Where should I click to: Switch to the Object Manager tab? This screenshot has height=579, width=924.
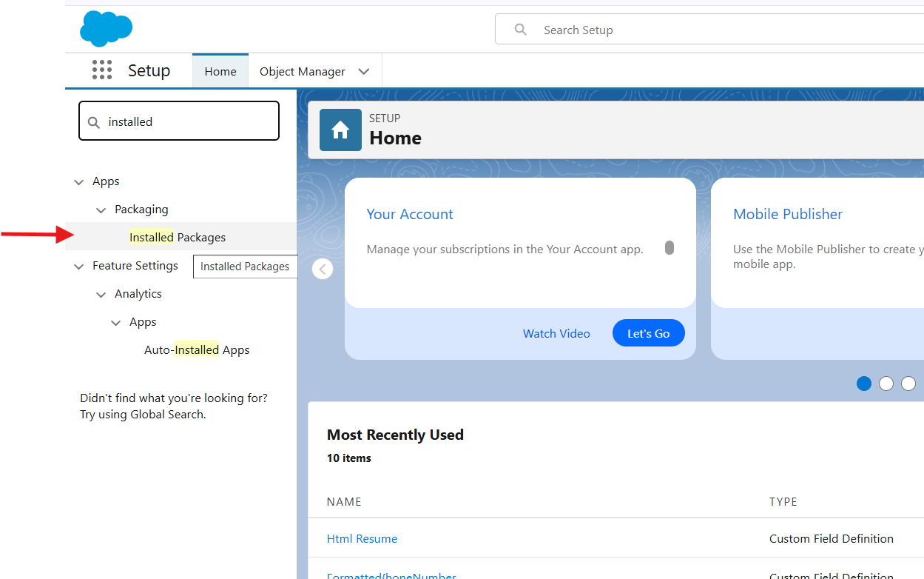[x=303, y=72]
